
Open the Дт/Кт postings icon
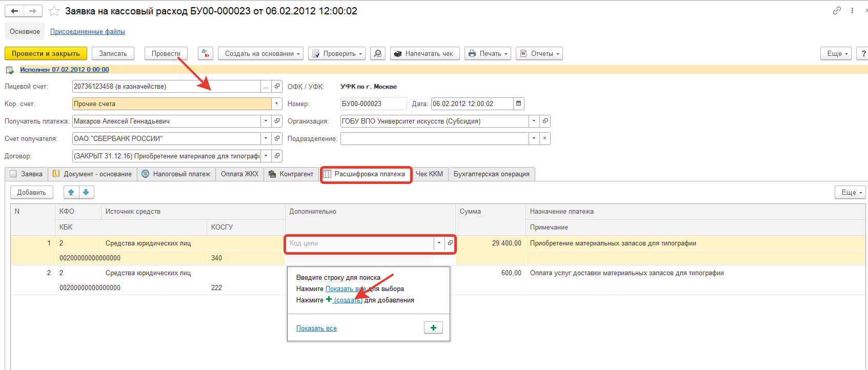pos(205,53)
